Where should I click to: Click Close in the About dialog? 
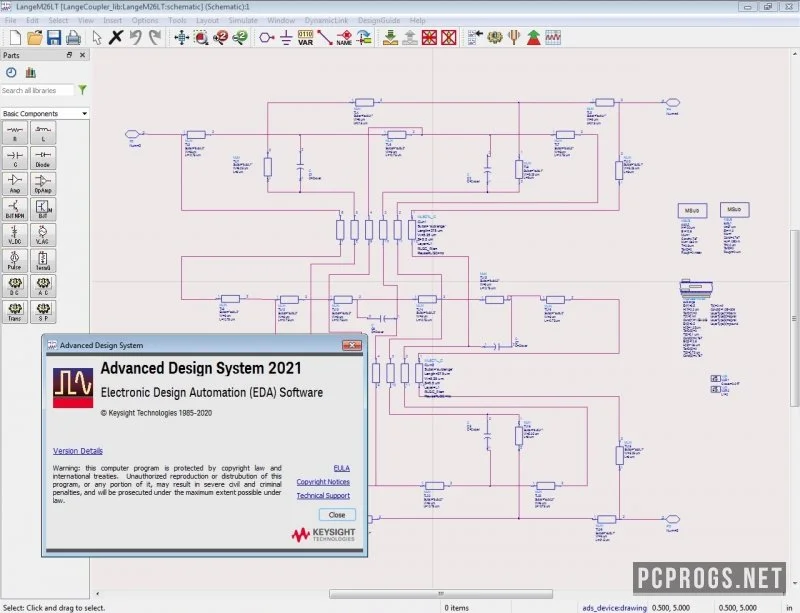coord(337,514)
